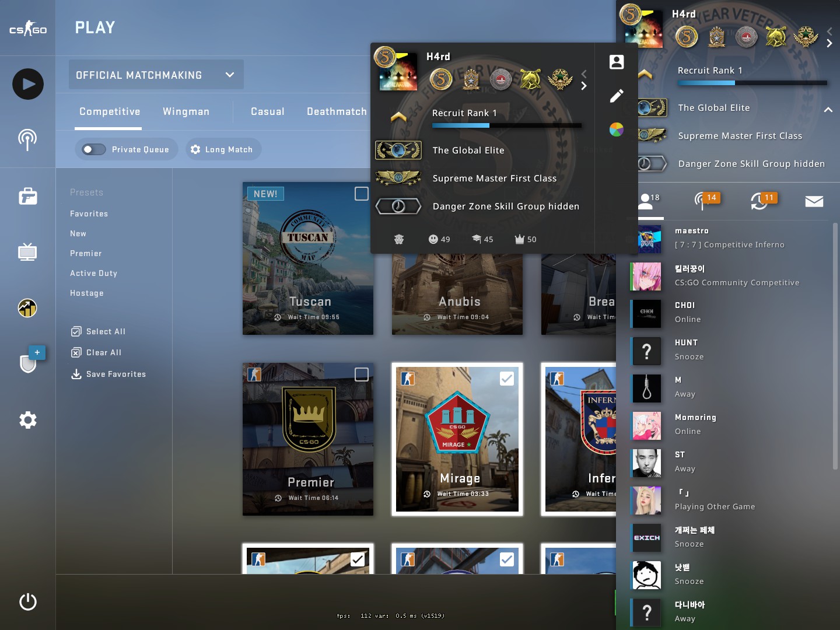
Task: Click Save Favorites
Action: 108,374
